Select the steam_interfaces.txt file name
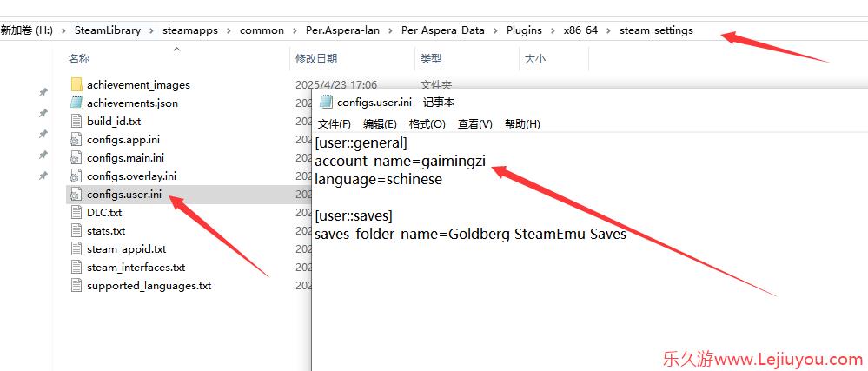 tap(136, 268)
